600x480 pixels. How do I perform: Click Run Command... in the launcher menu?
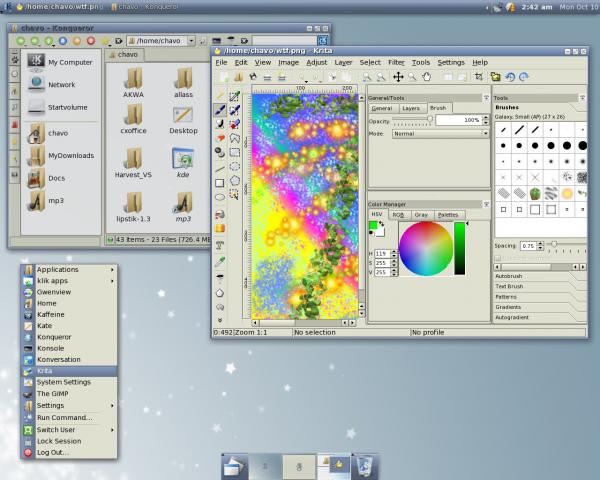(x=69, y=418)
